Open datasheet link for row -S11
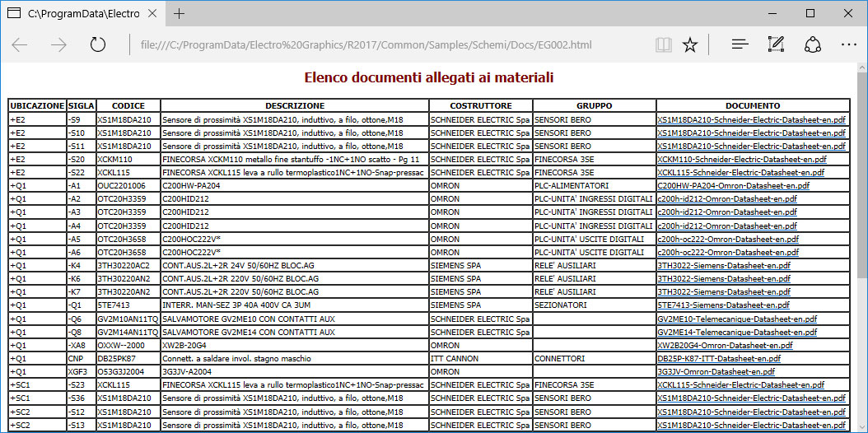This screenshot has width=868, height=433. 751,146
